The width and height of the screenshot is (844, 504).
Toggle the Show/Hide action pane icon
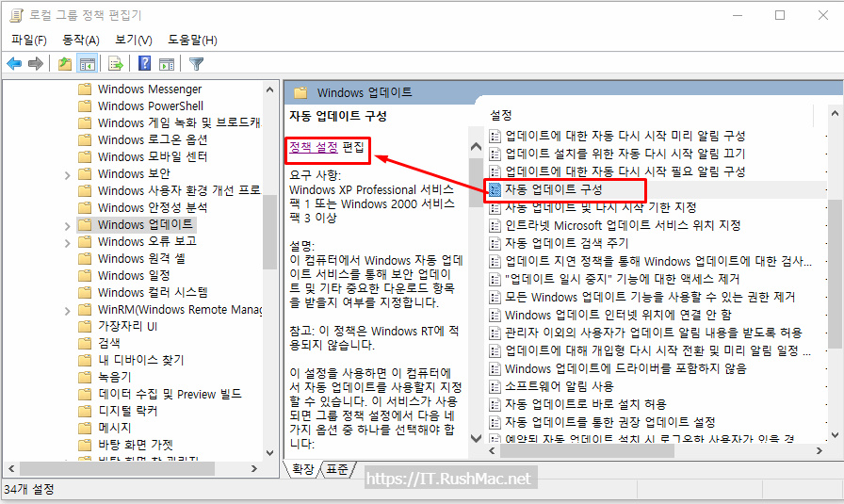(x=167, y=64)
